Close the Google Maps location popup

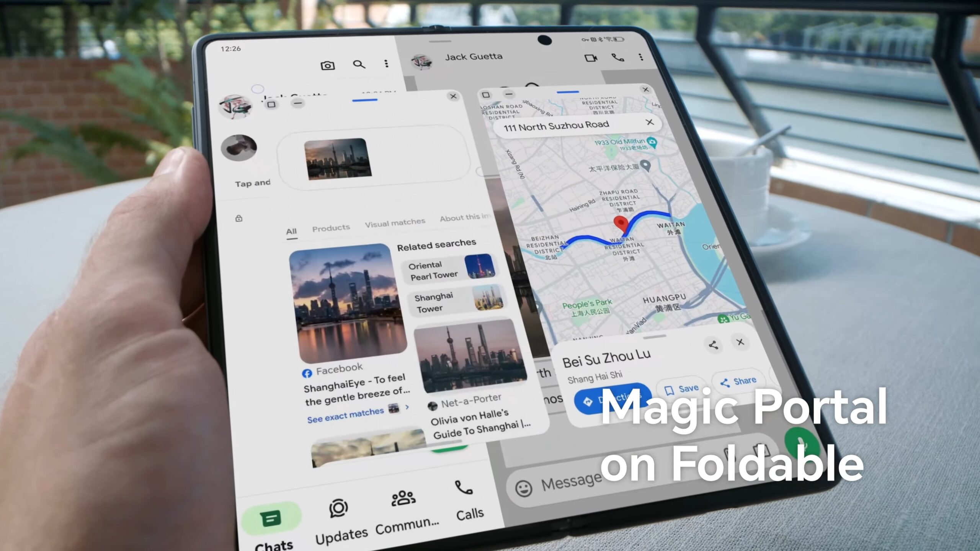(740, 342)
